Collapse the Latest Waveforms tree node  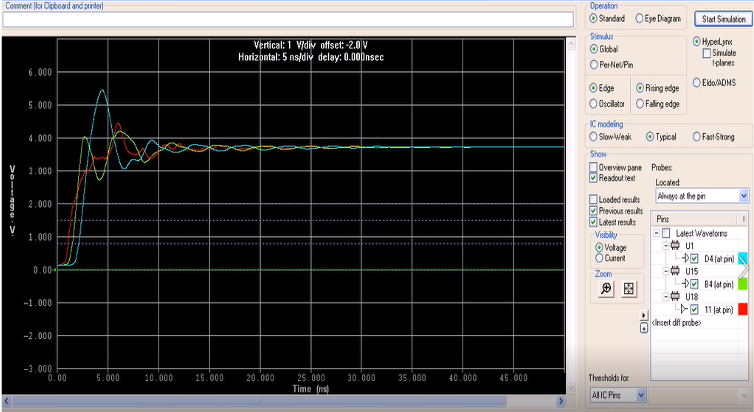(657, 233)
